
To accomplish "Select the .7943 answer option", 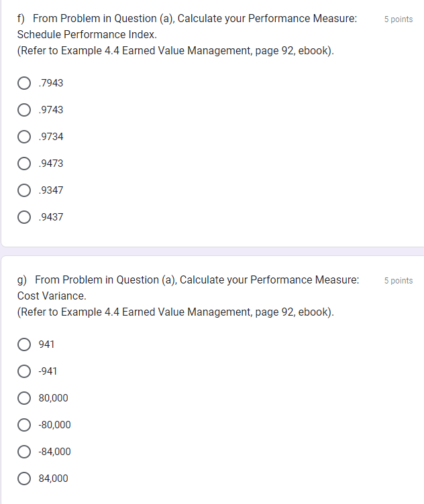I will (24, 83).
